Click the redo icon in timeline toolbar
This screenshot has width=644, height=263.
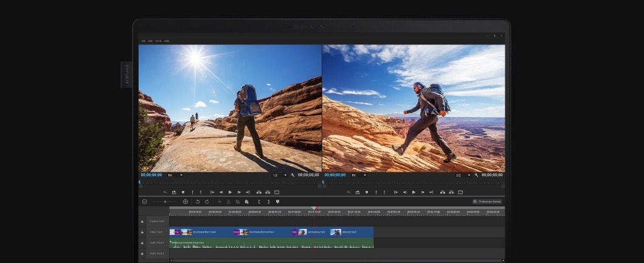point(207,202)
